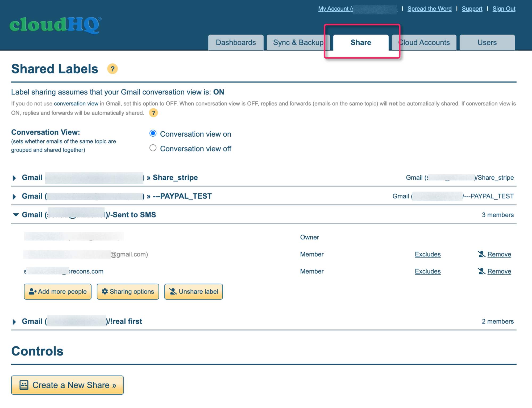Click the 'Controls' heading

[37, 351]
